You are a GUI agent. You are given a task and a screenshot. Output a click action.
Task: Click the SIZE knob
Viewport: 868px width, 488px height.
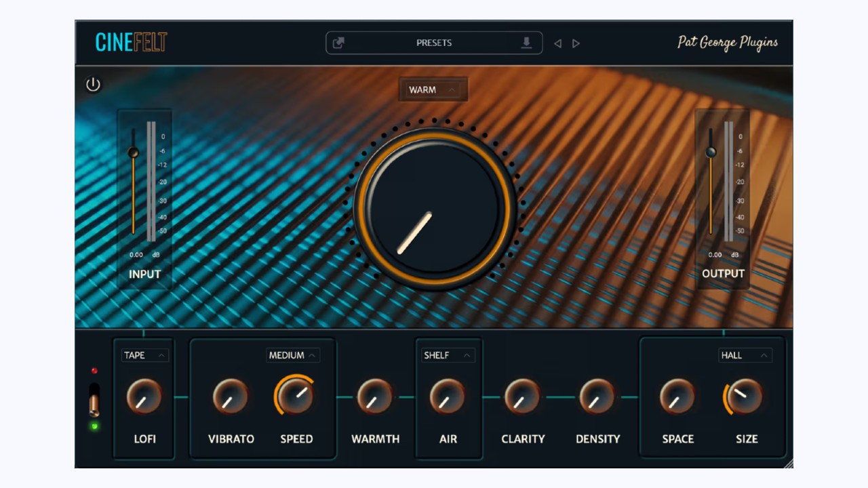(x=745, y=396)
